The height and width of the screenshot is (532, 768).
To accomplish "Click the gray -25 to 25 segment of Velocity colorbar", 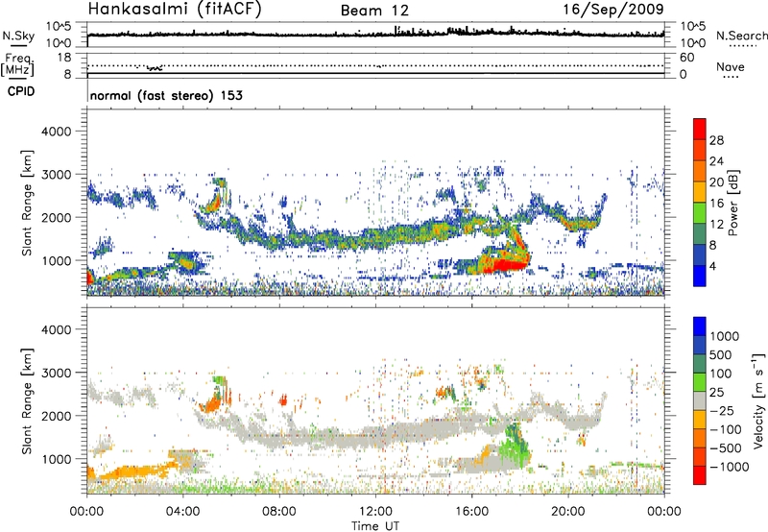I will (x=700, y=401).
